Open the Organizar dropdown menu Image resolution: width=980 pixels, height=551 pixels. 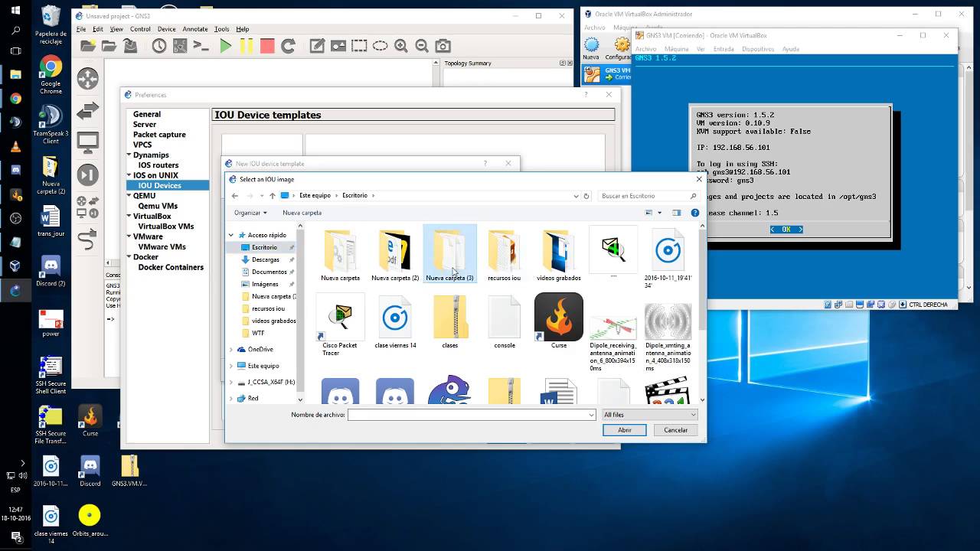pyautogui.click(x=250, y=213)
